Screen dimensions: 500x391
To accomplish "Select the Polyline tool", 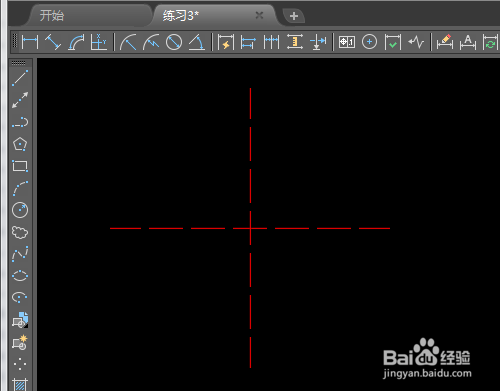I will [20, 122].
